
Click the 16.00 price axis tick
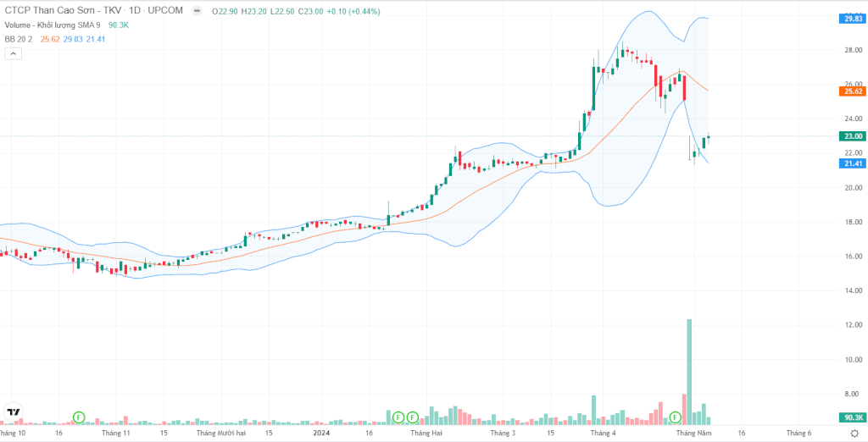[853, 256]
